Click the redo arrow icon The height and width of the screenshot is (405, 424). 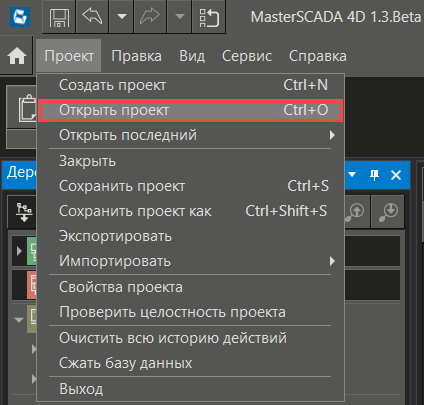150,17
